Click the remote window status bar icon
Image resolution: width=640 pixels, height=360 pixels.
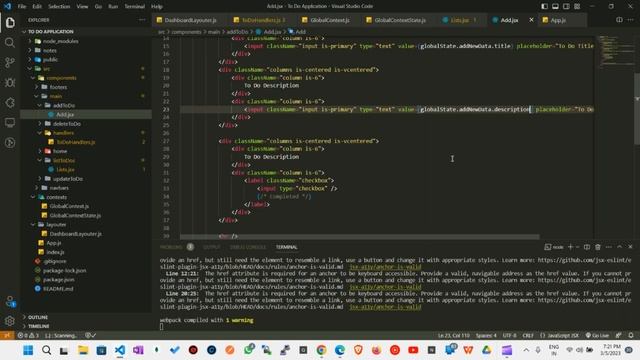point(7,335)
